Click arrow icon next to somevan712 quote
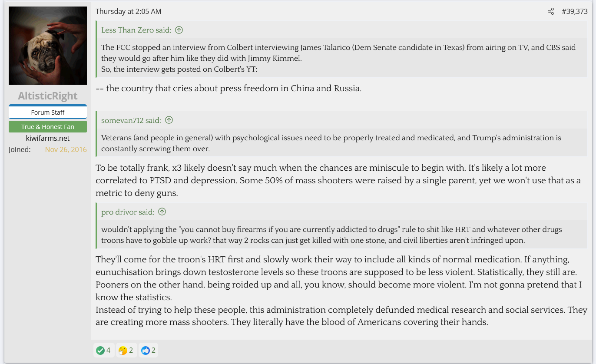Viewport: 596px width, 364px height. (169, 120)
